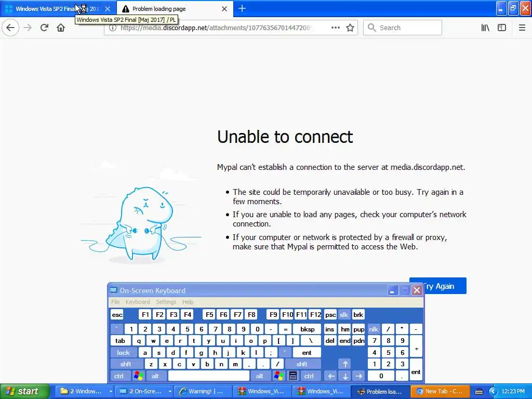Open the Problem loading Mypal taskbar item
This screenshot has height=399, width=532.
pos(381,392)
